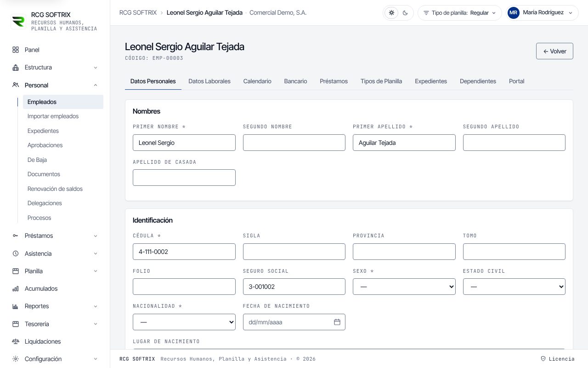Click the Estructura building icon

click(x=16, y=67)
